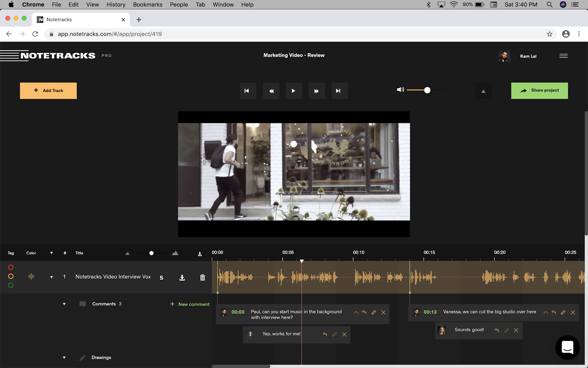Reply to 'Yep, works for me!' comment

(x=325, y=335)
